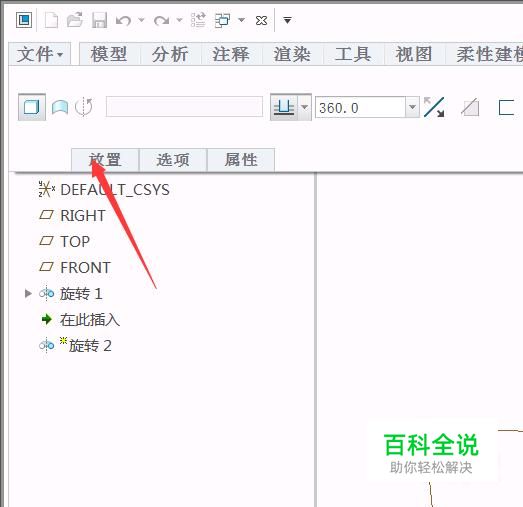The image size is (523, 507).
Task: Click the 360.0 angle value field
Action: click(x=360, y=107)
